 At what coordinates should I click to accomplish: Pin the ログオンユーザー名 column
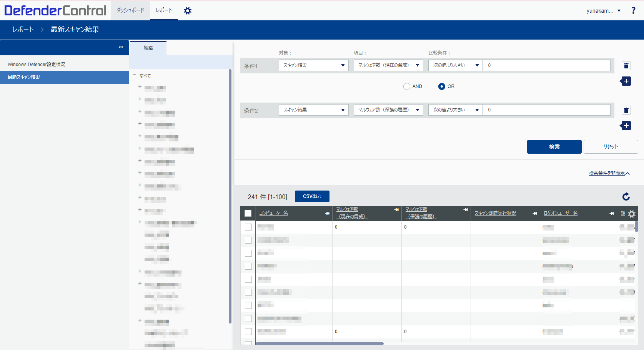[612, 213]
